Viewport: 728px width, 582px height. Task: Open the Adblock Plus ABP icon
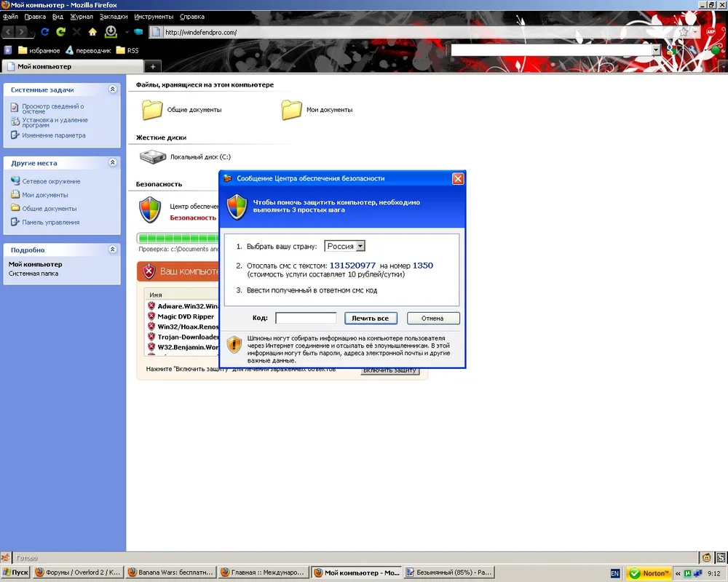pos(711,32)
